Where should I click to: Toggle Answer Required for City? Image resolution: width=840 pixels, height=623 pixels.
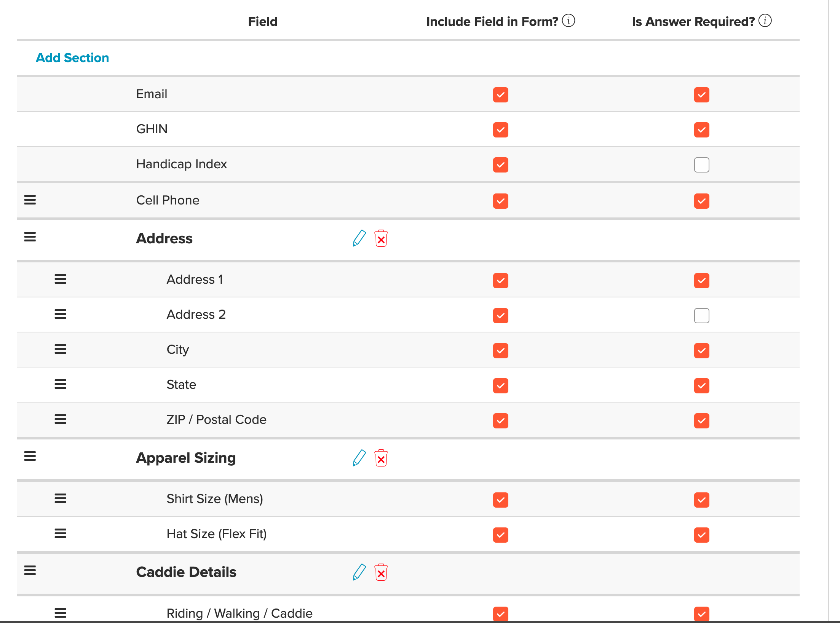coord(702,351)
